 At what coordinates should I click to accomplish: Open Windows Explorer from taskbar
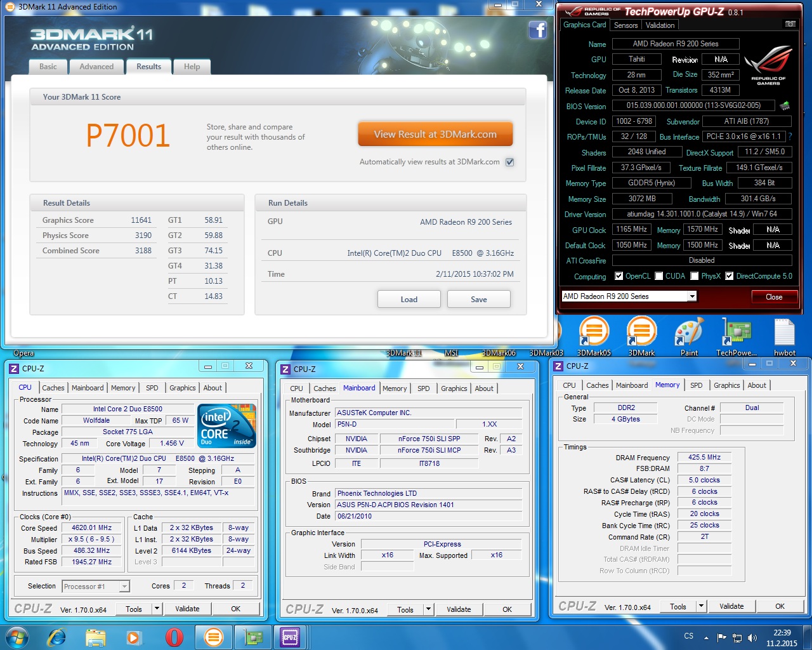pos(95,637)
